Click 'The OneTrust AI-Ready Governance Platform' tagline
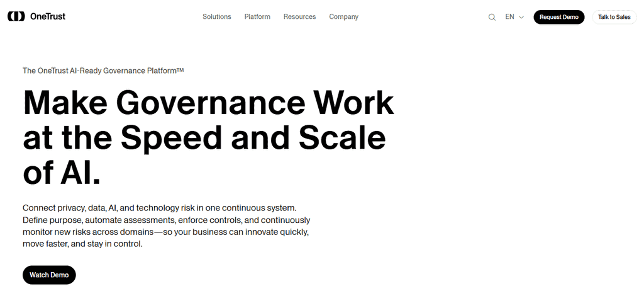The width and height of the screenshot is (644, 303). point(103,71)
